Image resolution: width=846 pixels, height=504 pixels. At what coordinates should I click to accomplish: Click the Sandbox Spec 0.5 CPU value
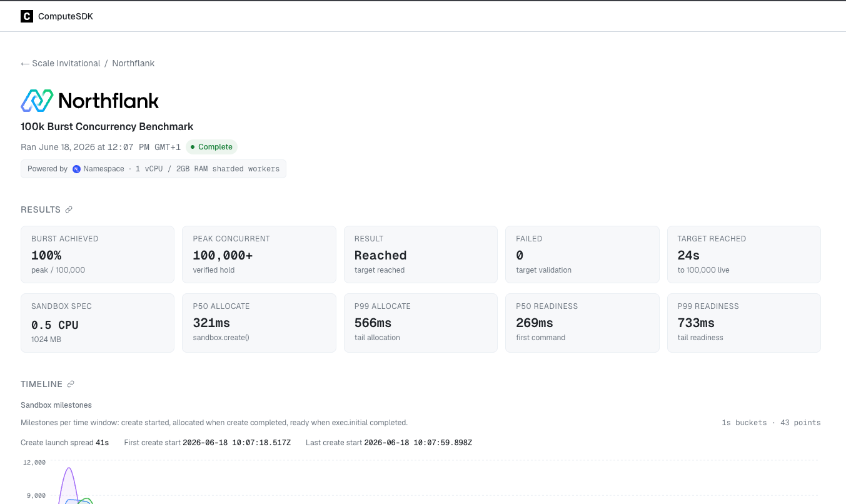(55, 325)
